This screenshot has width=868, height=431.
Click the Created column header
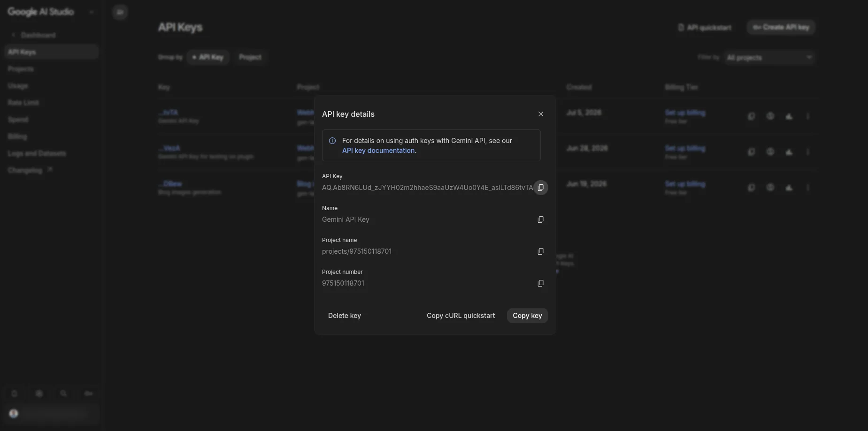(579, 87)
